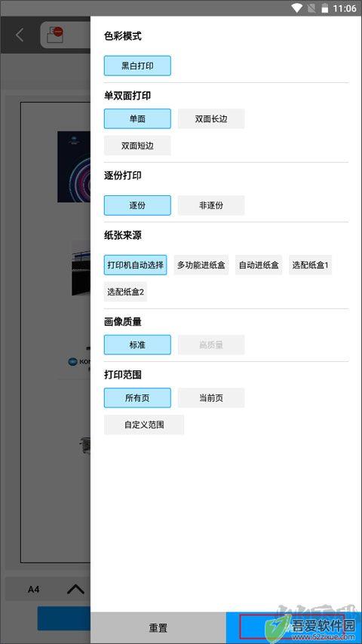The image size is (362, 644).
Task: Tap the 重置 reset button
Action: (158, 628)
